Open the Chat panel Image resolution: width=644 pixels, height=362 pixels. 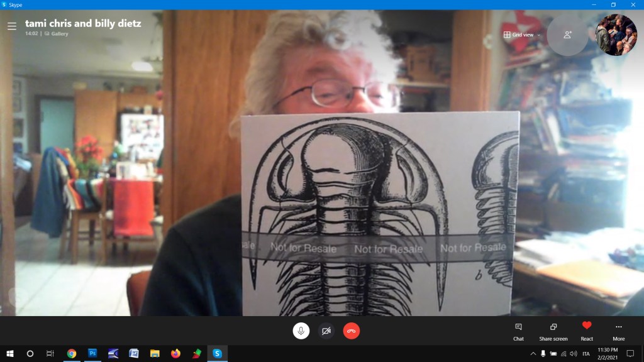pyautogui.click(x=518, y=331)
